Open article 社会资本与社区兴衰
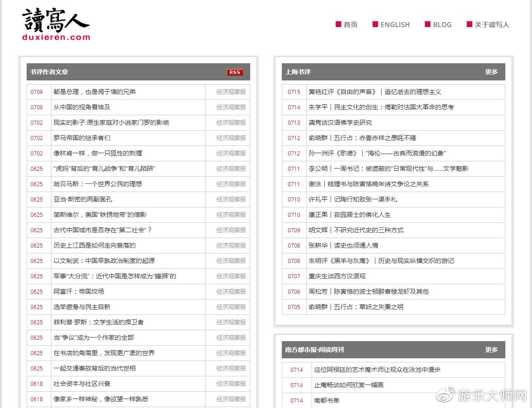532x408 pixels. click(x=82, y=384)
